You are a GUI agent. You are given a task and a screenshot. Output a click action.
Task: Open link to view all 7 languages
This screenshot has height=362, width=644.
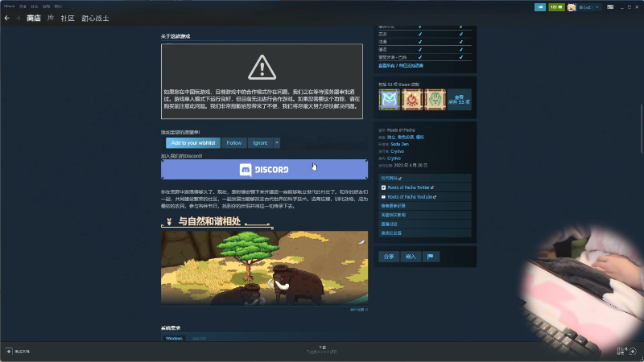pos(400,66)
